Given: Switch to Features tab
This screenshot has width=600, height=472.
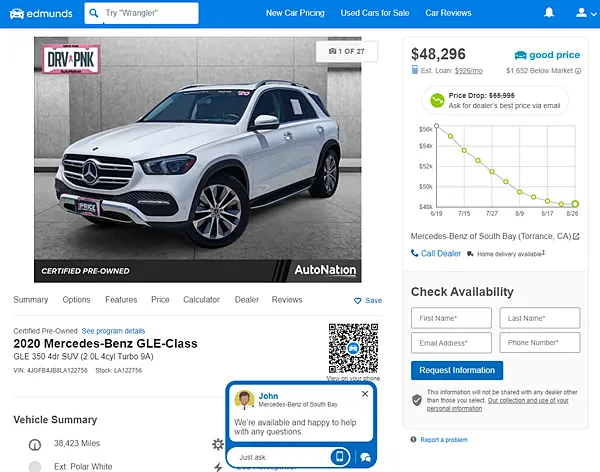Looking at the screenshot, I should [x=121, y=300].
